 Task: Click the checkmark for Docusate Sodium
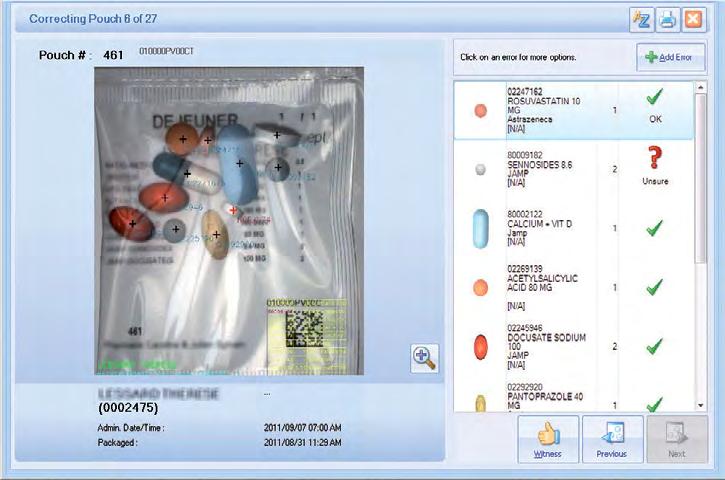coord(654,346)
